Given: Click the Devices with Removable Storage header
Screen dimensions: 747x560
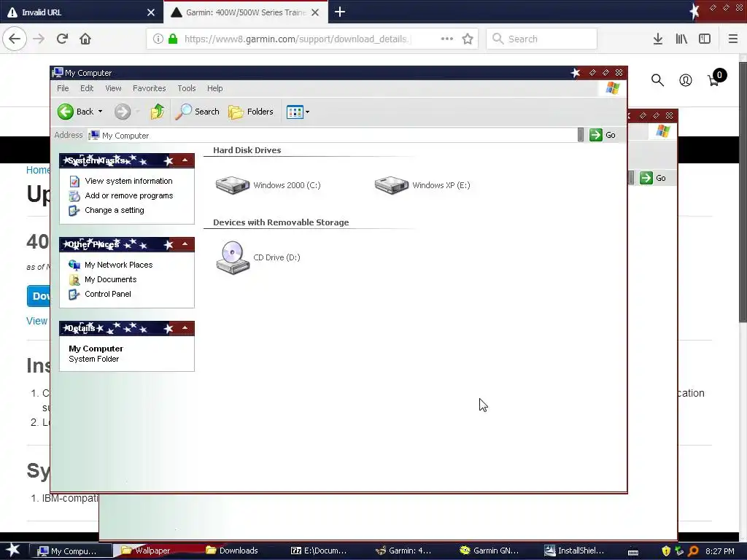Looking at the screenshot, I should pyautogui.click(x=281, y=222).
